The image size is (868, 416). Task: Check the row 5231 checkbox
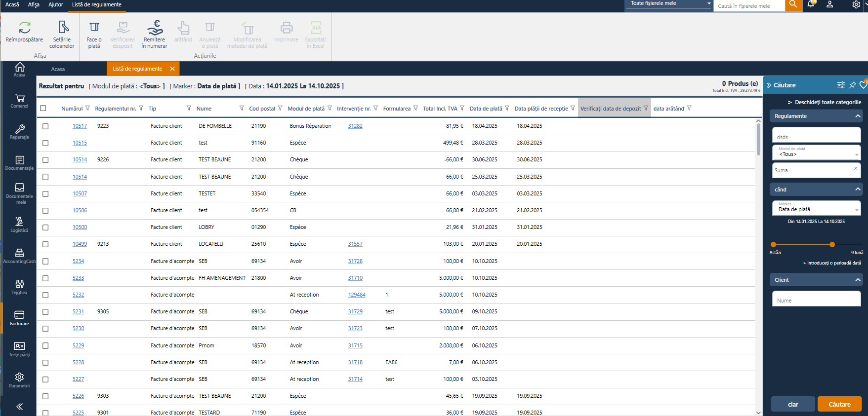point(45,312)
